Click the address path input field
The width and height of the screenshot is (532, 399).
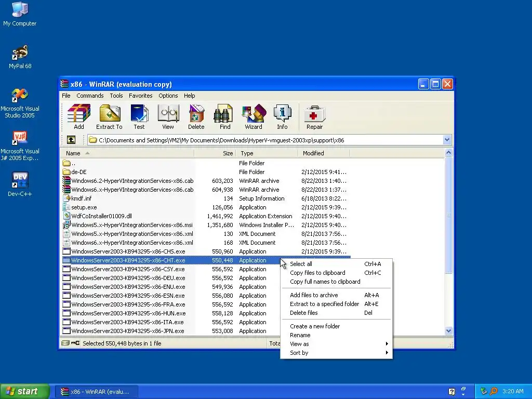pos(265,140)
